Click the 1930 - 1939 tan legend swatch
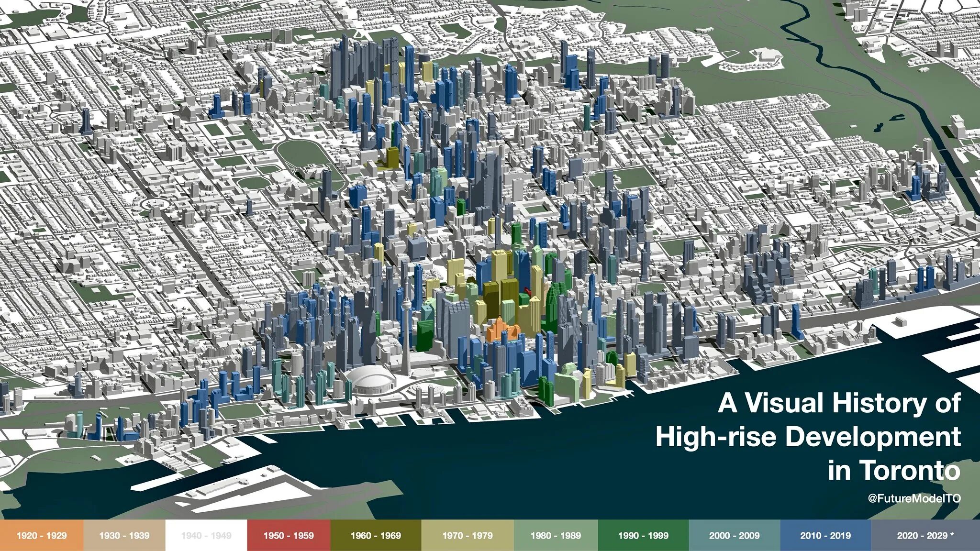980x551 pixels. point(124,535)
